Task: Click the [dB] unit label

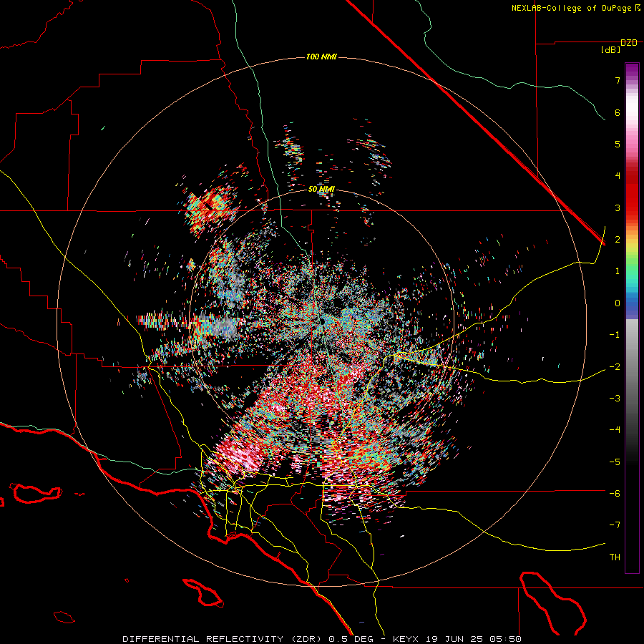Action: (x=611, y=49)
